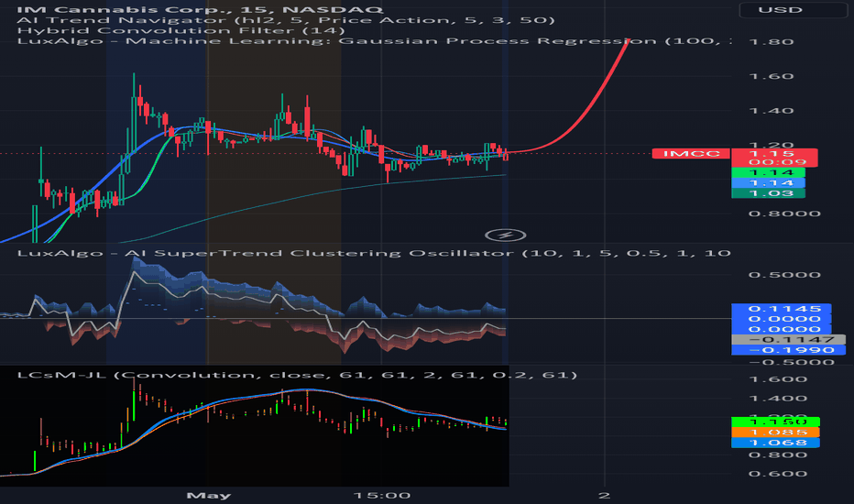The image size is (854, 504).
Task: Select the Gaussian Process Regression indicator legend
Action: coord(374,41)
